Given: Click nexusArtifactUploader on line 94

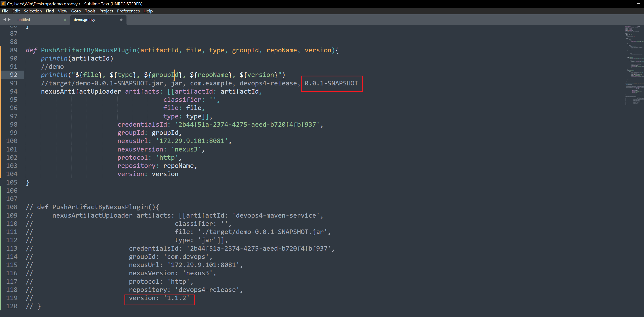Looking at the screenshot, I should [x=81, y=91].
